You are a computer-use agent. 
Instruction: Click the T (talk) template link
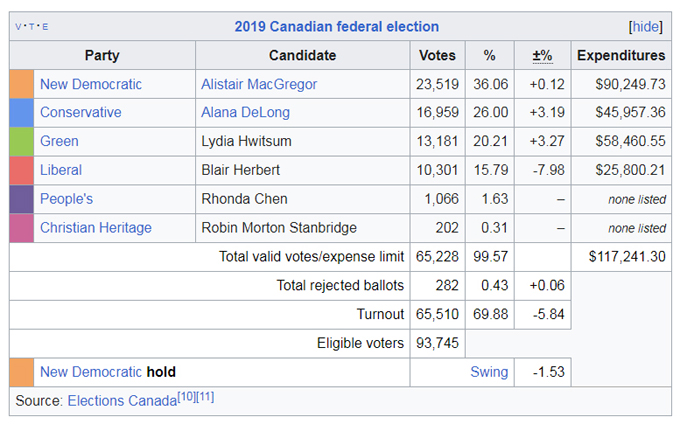32,27
